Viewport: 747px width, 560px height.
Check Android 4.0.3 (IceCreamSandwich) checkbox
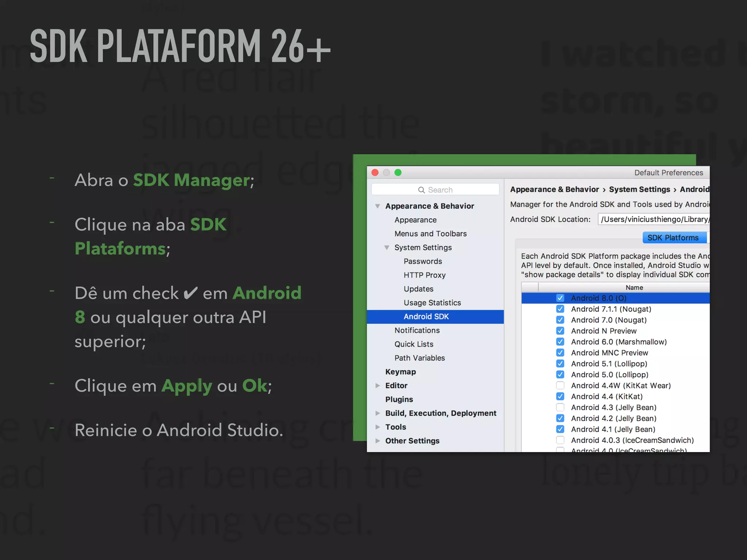(x=560, y=440)
